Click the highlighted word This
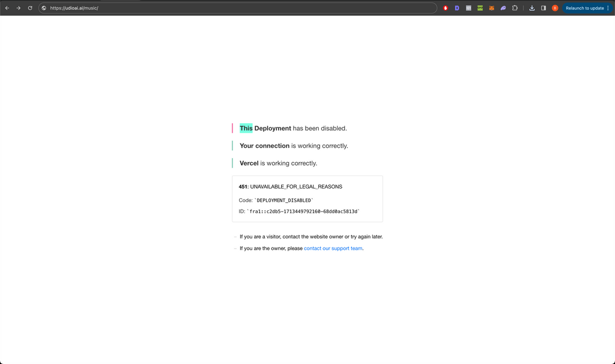The width and height of the screenshot is (615, 364). tap(246, 129)
